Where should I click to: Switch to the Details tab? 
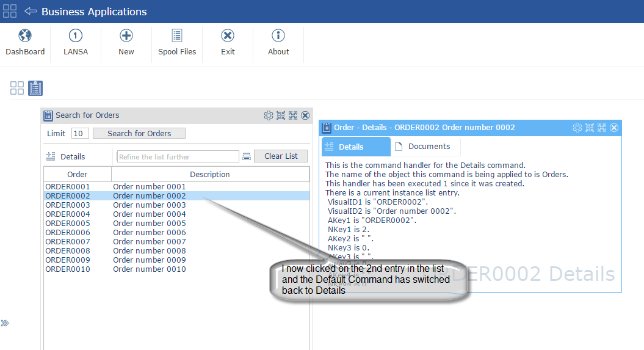pyautogui.click(x=356, y=147)
